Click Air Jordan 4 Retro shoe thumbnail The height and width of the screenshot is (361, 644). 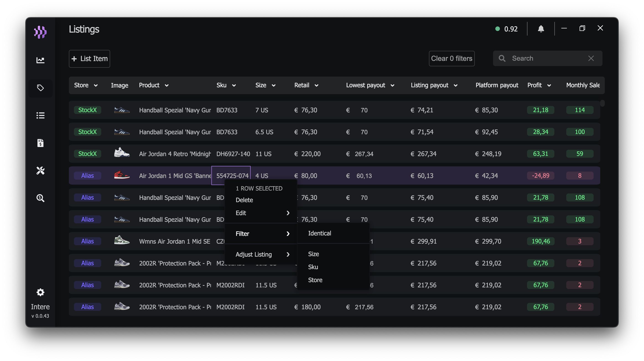(x=122, y=152)
